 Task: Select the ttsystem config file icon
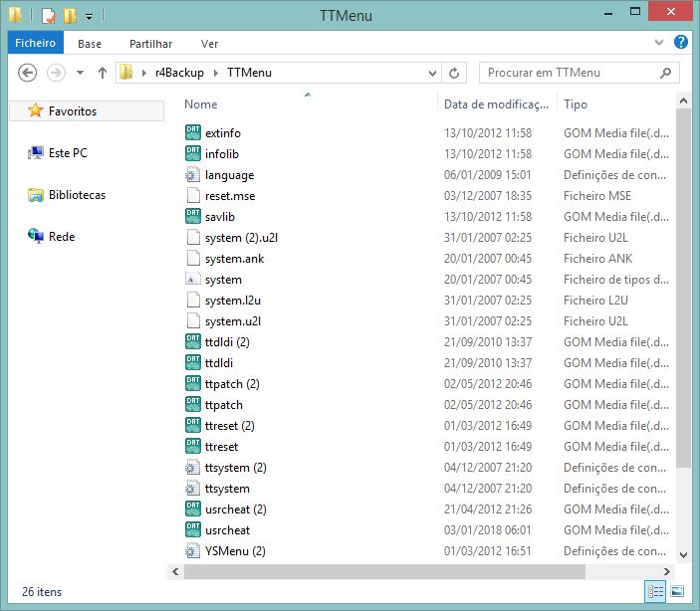click(x=193, y=489)
